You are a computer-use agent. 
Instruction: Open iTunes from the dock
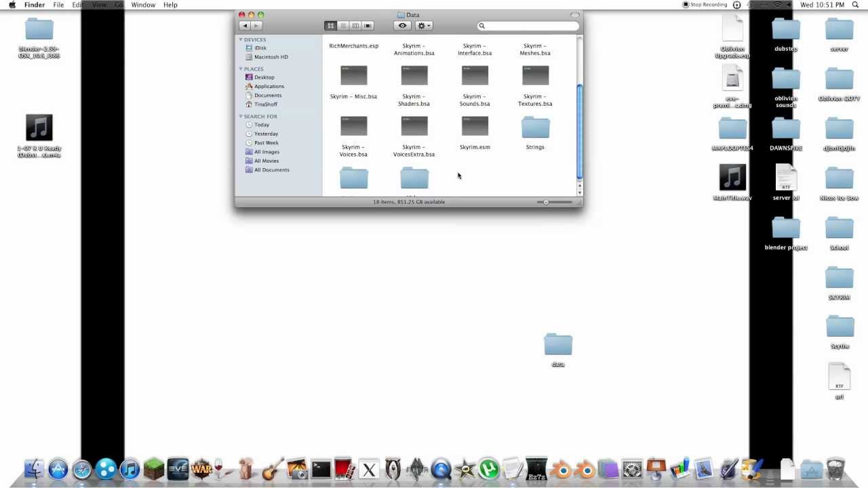(130, 469)
